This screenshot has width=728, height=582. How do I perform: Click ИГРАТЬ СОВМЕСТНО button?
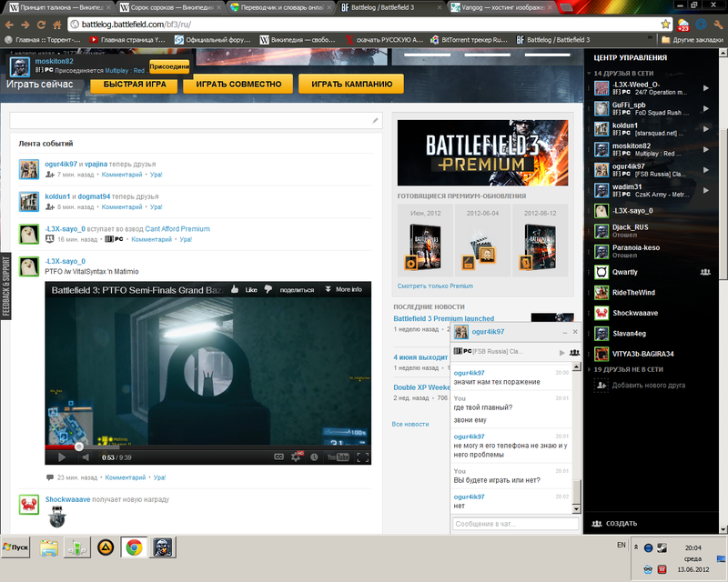coord(238,85)
